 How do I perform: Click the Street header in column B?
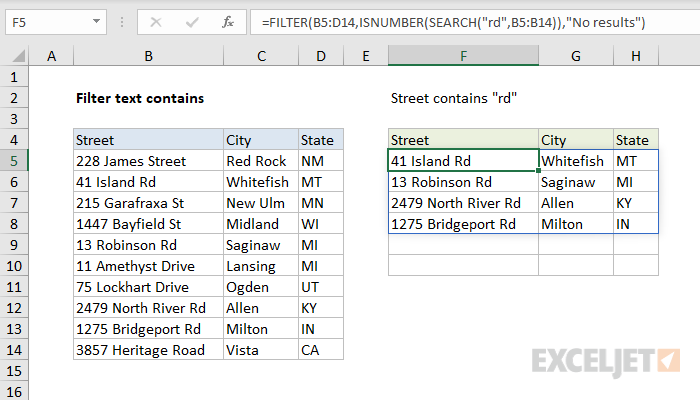pyautogui.click(x=148, y=140)
